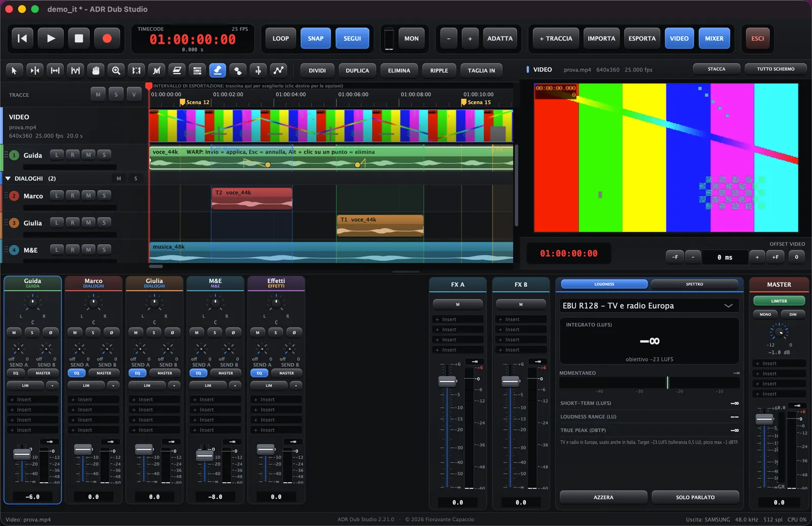The image size is (812, 526).
Task: Toggle LOOP playback mode
Action: click(281, 39)
